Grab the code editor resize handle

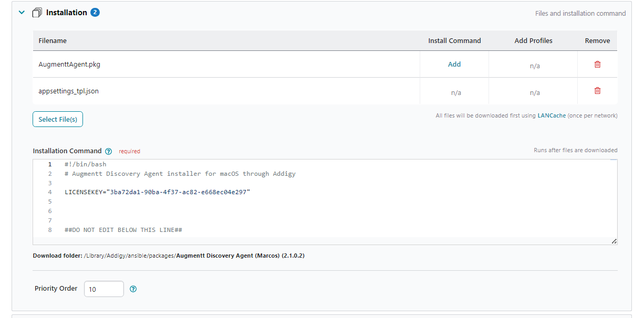tap(614, 241)
